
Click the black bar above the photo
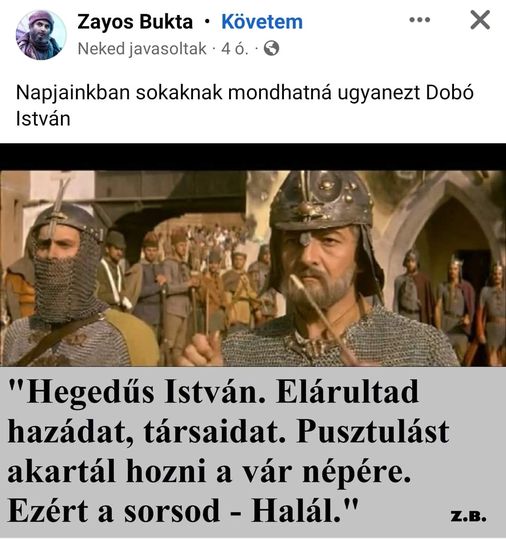tap(253, 157)
